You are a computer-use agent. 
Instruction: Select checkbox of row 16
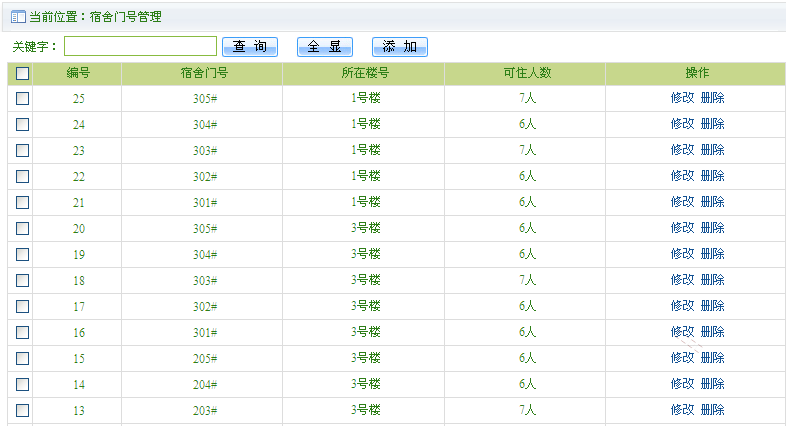pyautogui.click(x=23, y=332)
